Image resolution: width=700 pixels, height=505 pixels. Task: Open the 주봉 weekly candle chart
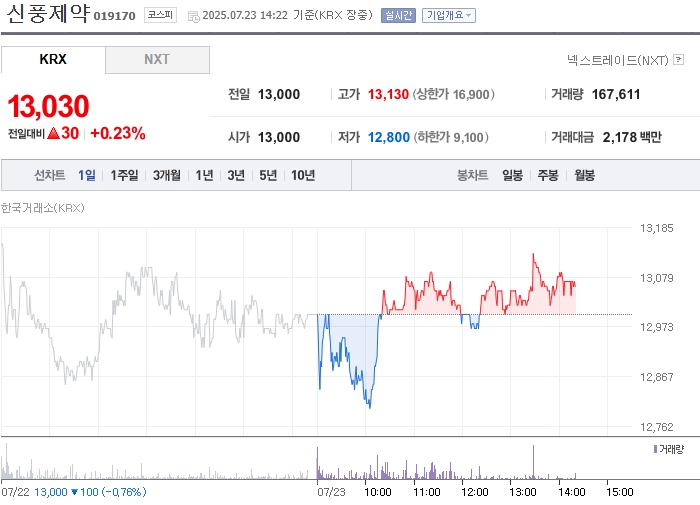click(x=548, y=175)
